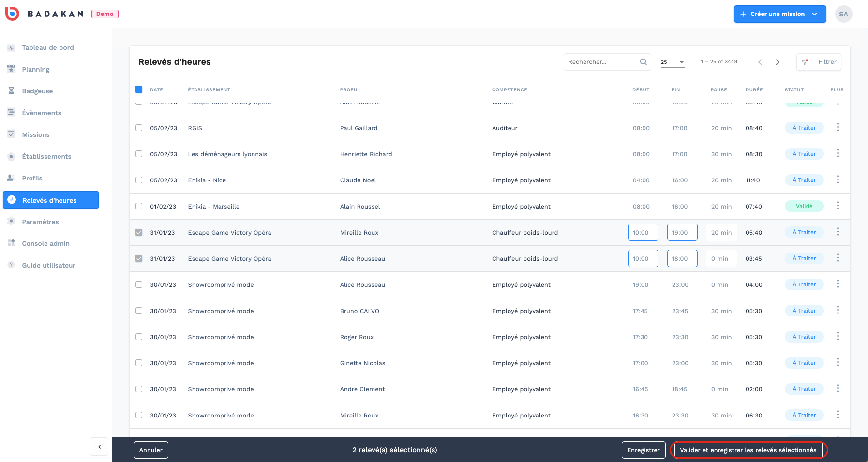The height and width of the screenshot is (462, 868).
Task: Open the rows-per-page 25 dropdown
Action: 673,62
